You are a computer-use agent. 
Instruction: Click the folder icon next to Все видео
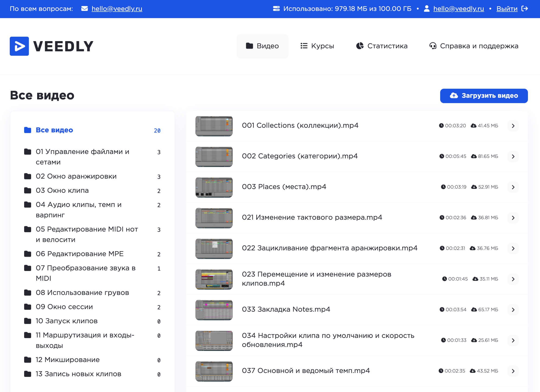pyautogui.click(x=28, y=130)
